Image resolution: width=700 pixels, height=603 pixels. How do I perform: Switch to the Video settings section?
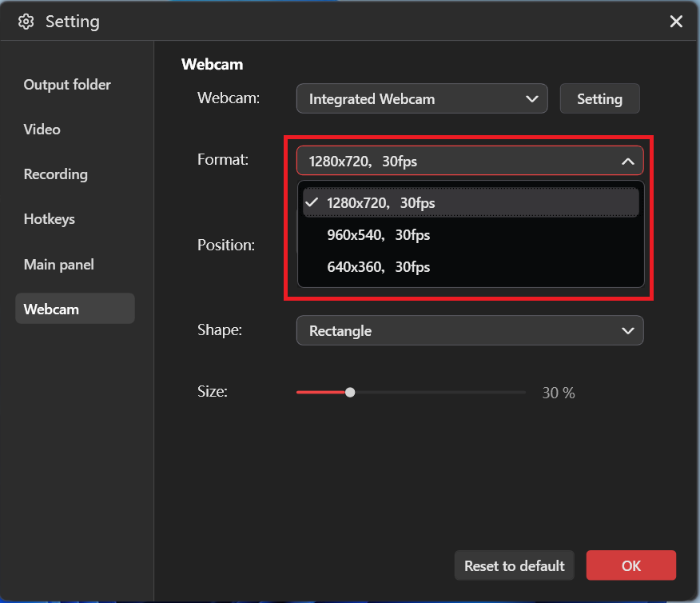pos(42,129)
